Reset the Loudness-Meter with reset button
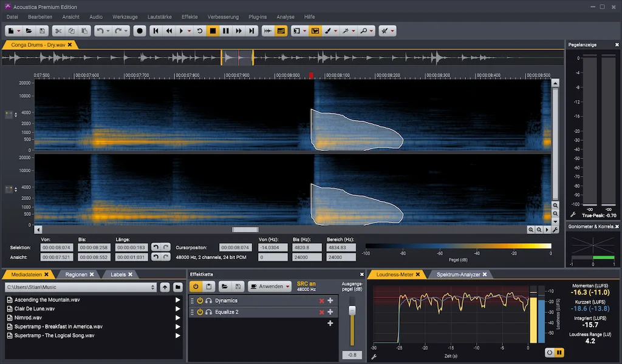Screen dimensions: 622x364 point(549,352)
